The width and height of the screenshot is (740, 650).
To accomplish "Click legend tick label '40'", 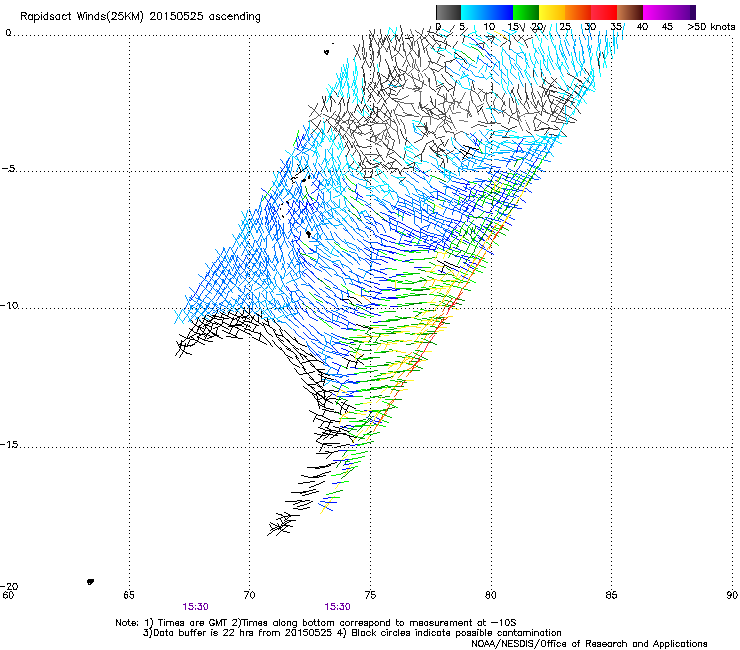I will [642, 27].
